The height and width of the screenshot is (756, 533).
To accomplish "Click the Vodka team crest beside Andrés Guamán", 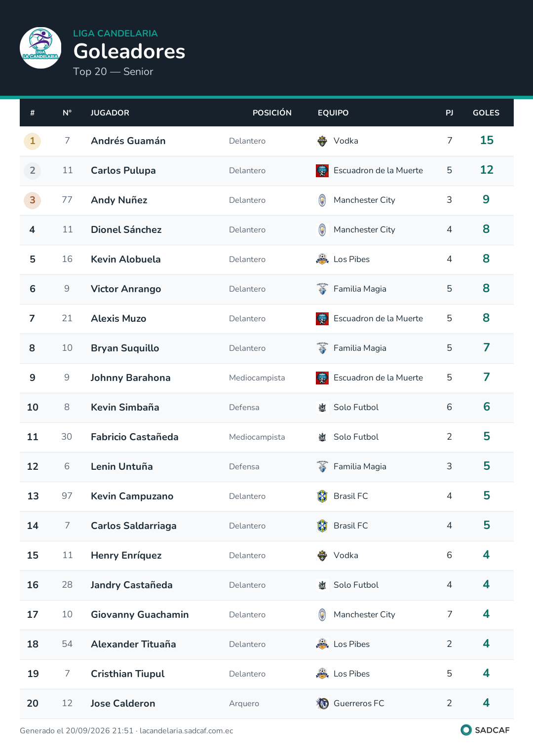I will pos(322,141).
